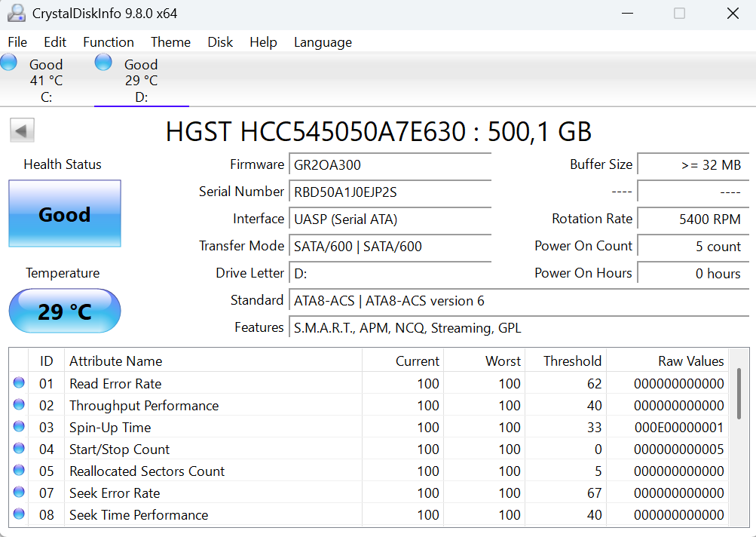Click the 29 °C temperature button
Screen dimensions: 756x537
65,311
